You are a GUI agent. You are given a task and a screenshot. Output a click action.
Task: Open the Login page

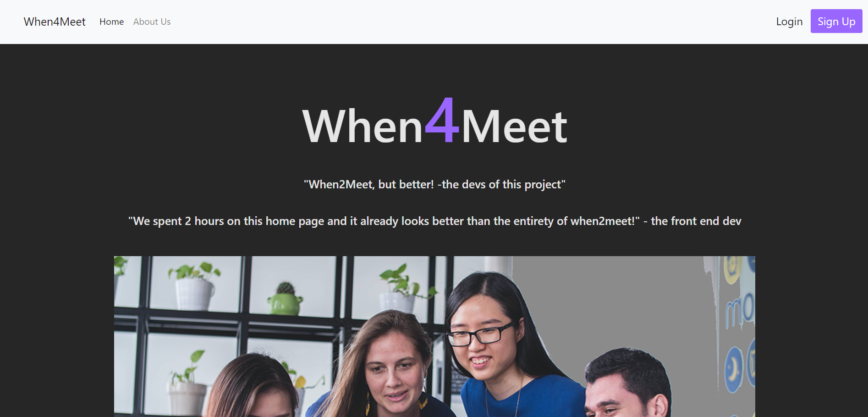[x=789, y=22]
